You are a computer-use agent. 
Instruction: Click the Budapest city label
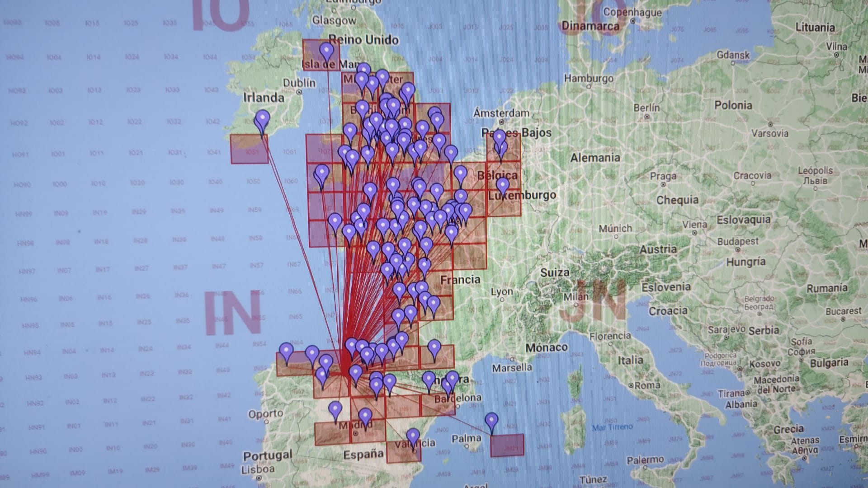738,241
